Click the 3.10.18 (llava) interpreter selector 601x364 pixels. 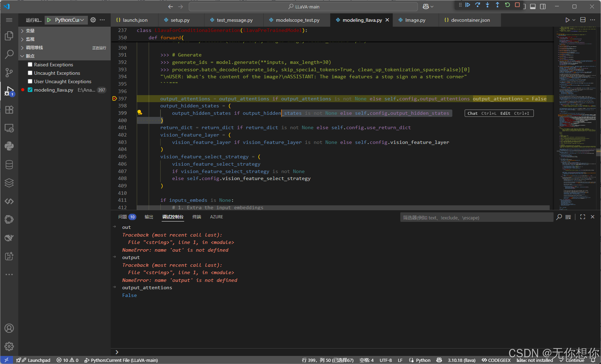[x=461, y=360]
